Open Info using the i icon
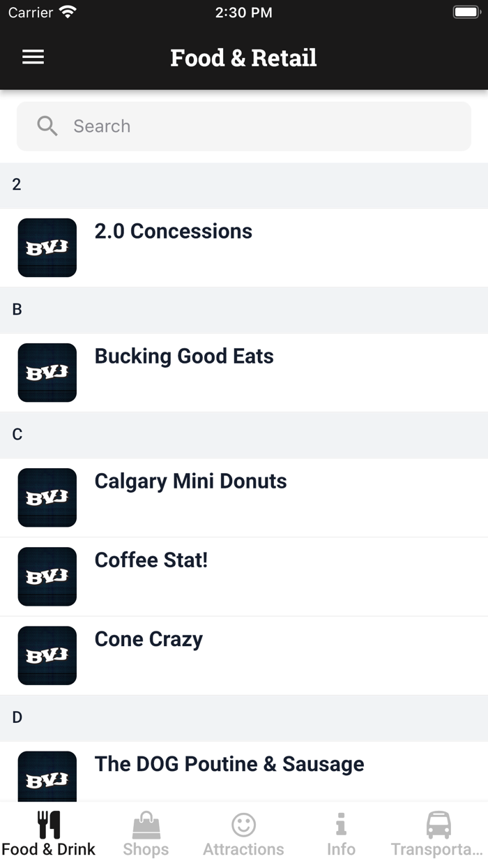488x868 pixels. (x=341, y=823)
